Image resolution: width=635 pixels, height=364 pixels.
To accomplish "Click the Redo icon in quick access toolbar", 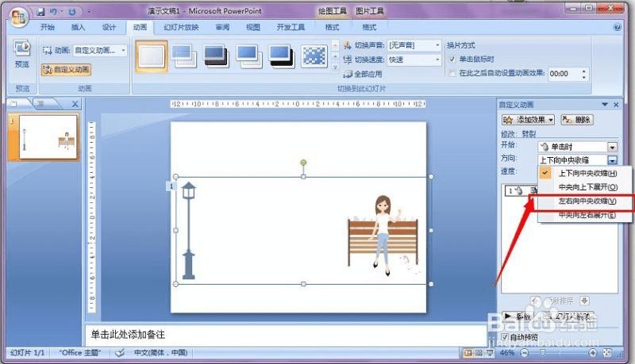I will (72, 12).
